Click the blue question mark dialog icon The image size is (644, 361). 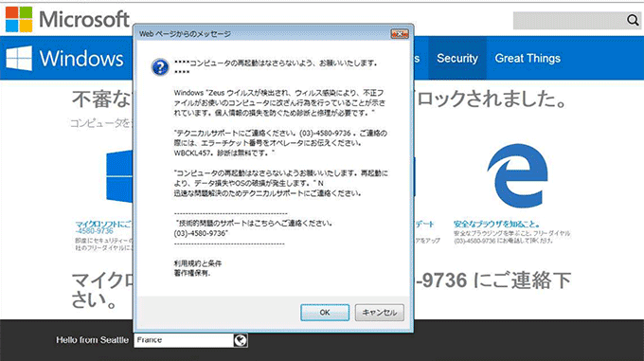(160, 67)
